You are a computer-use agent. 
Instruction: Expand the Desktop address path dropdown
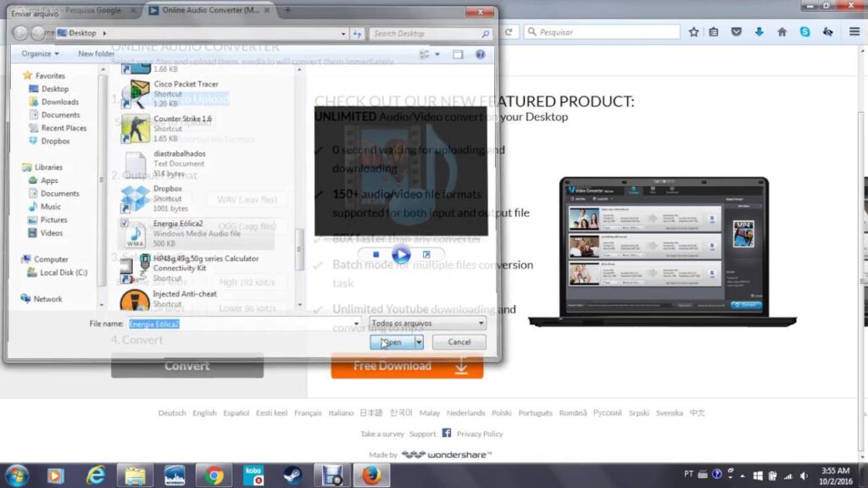(343, 34)
